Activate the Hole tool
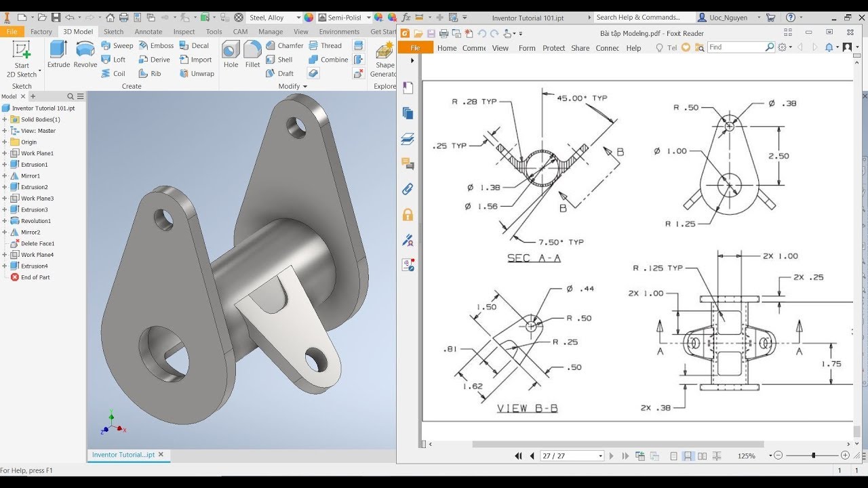The width and height of the screenshot is (868, 488). [x=231, y=54]
